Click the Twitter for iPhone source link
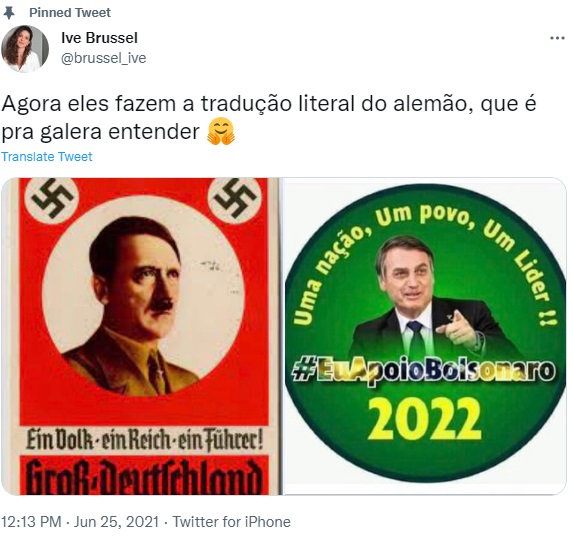The image size is (573, 539). [231, 522]
